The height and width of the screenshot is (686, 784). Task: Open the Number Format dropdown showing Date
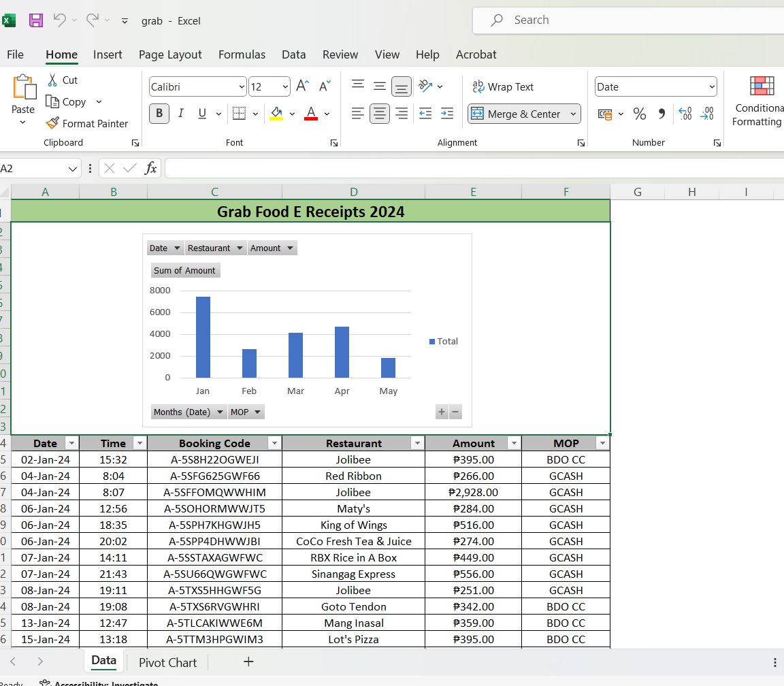[x=712, y=86]
